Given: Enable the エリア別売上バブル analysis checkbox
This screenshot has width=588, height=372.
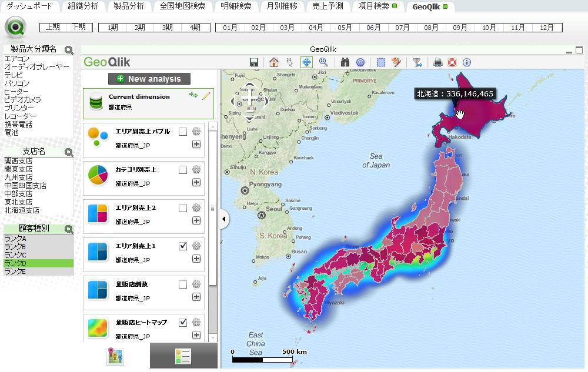Looking at the screenshot, I should [184, 132].
